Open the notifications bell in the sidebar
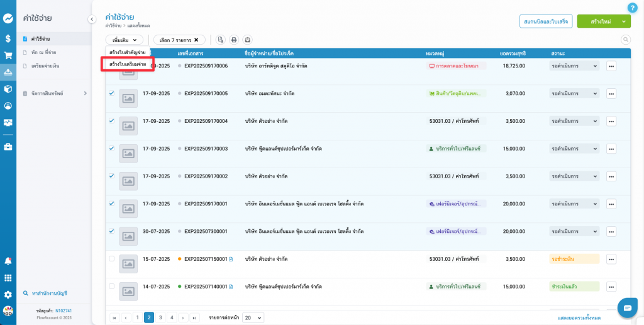This screenshot has height=325, width=644. click(x=8, y=261)
